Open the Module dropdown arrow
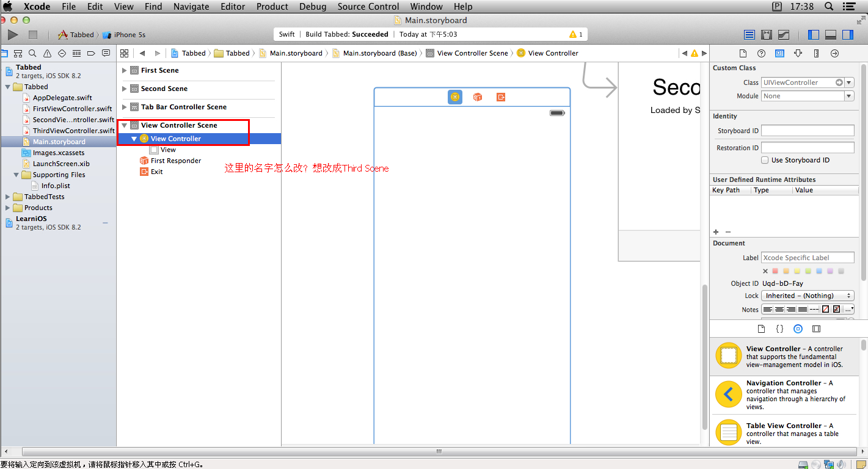Image resolution: width=868 pixels, height=469 pixels. tap(849, 96)
